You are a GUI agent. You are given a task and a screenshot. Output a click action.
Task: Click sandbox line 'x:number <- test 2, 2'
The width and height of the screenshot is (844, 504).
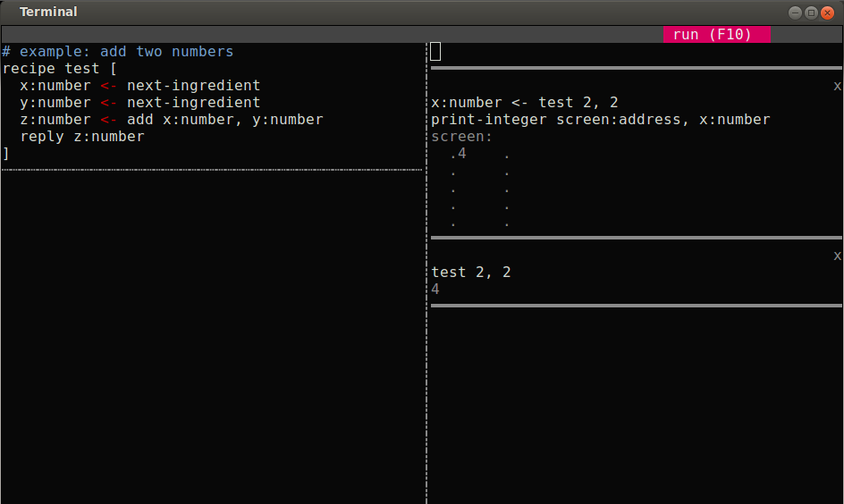(x=525, y=102)
